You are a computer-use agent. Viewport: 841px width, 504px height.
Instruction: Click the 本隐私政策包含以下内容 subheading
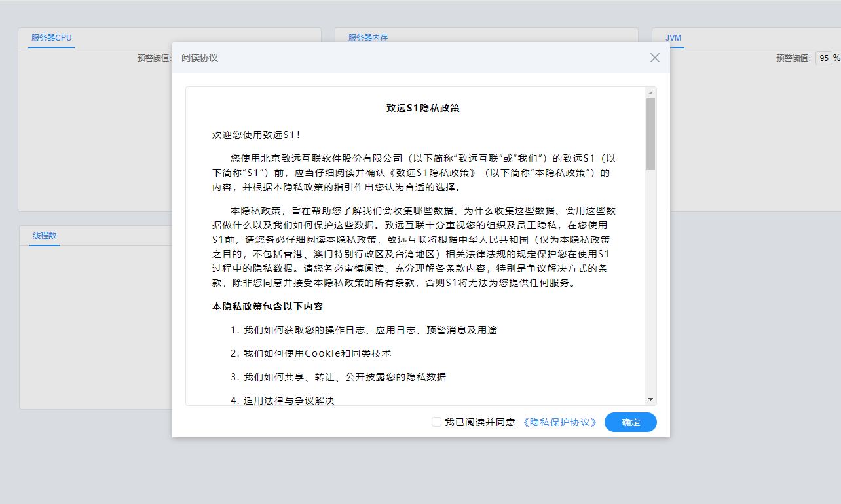[267, 306]
